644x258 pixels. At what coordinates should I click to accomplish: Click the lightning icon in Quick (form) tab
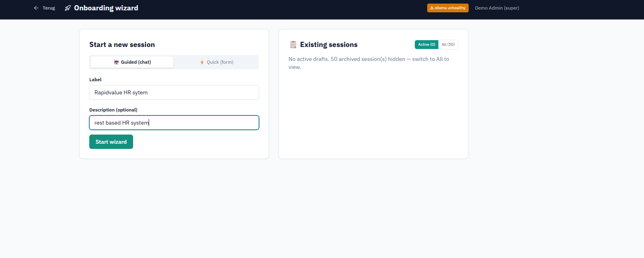202,62
